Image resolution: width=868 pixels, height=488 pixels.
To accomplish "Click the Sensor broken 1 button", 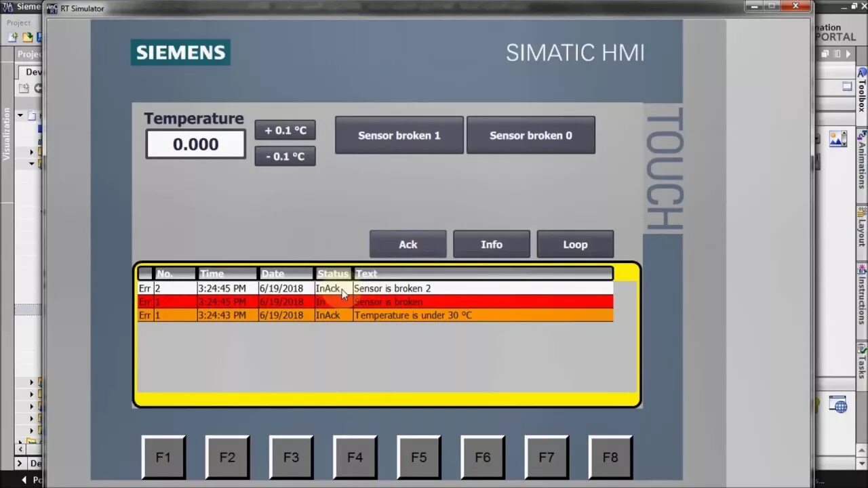I will click(x=399, y=135).
